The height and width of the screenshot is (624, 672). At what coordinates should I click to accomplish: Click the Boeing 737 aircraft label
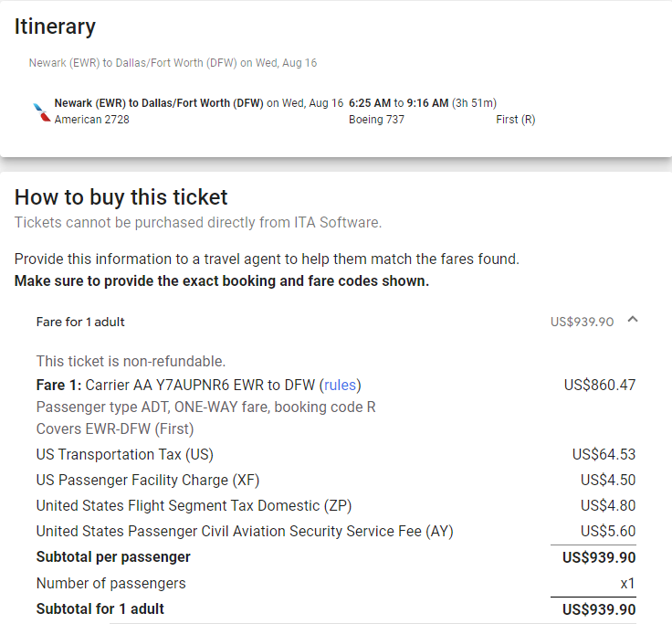[x=376, y=120]
